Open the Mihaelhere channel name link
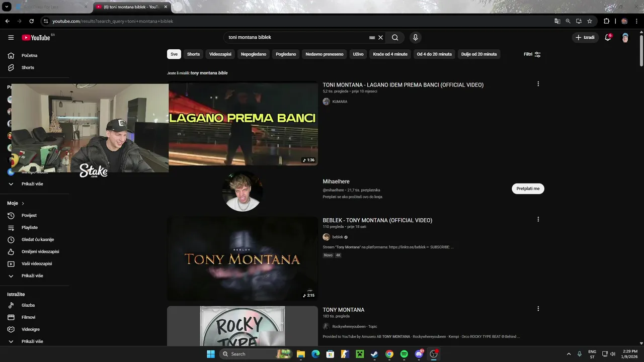The width and height of the screenshot is (644, 362). point(336,182)
